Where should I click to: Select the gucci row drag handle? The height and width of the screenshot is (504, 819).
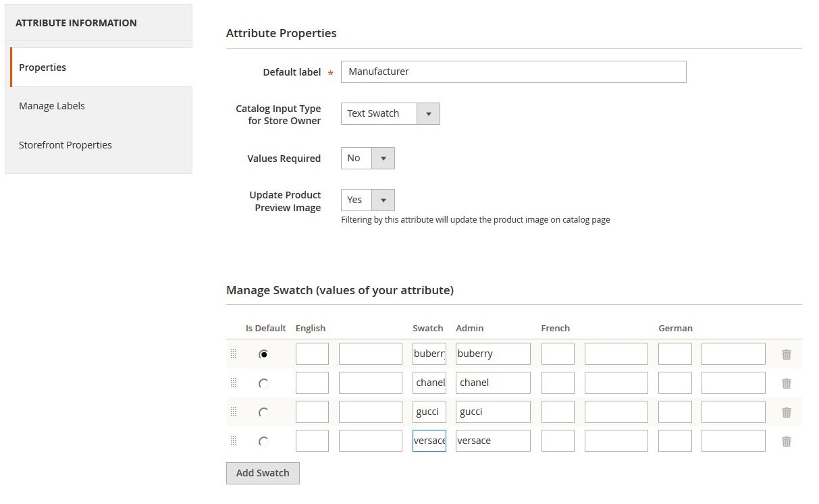click(234, 412)
